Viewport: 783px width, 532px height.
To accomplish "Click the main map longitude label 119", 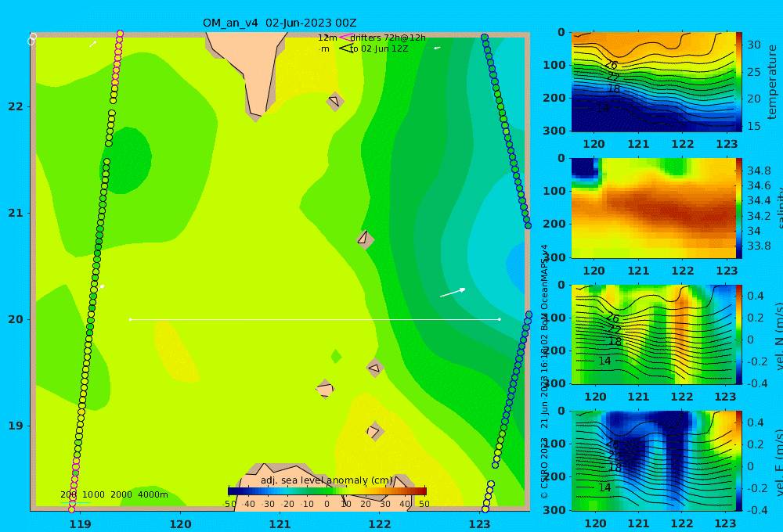I will [80, 524].
